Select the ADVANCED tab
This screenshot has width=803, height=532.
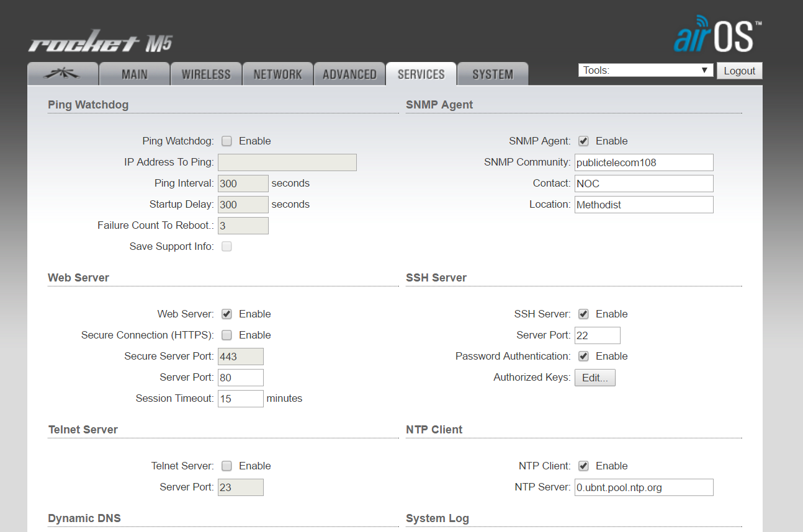(x=349, y=74)
